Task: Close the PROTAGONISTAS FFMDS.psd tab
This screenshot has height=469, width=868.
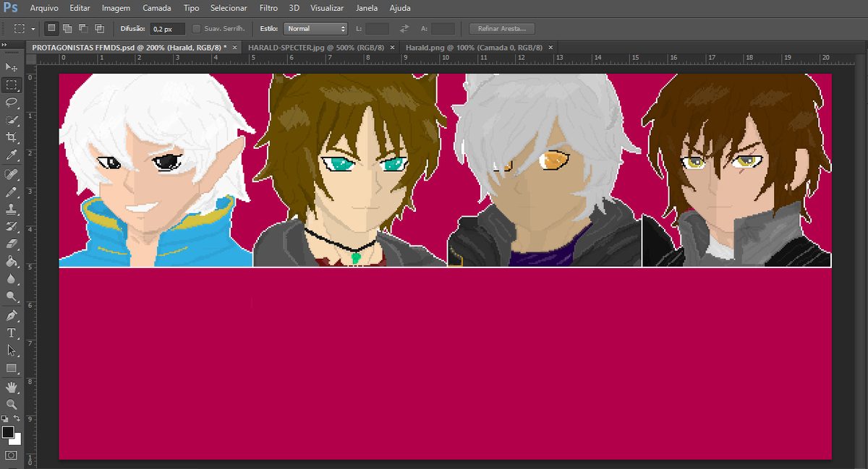Action: pos(236,47)
